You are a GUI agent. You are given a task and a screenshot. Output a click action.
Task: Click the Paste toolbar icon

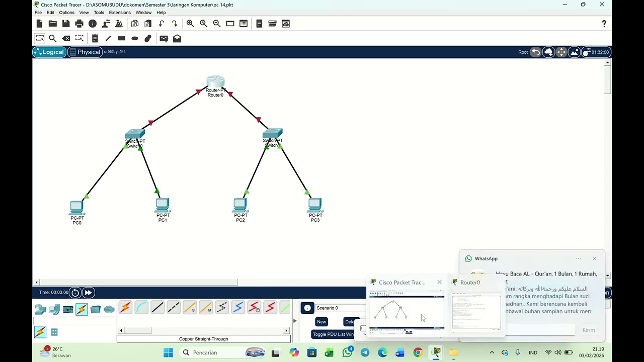tap(148, 24)
